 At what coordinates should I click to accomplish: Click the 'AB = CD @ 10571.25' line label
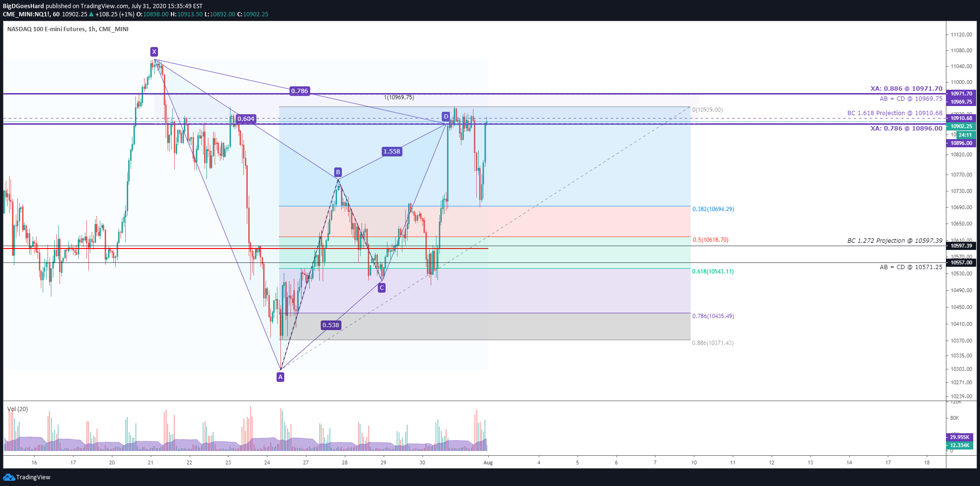point(911,267)
